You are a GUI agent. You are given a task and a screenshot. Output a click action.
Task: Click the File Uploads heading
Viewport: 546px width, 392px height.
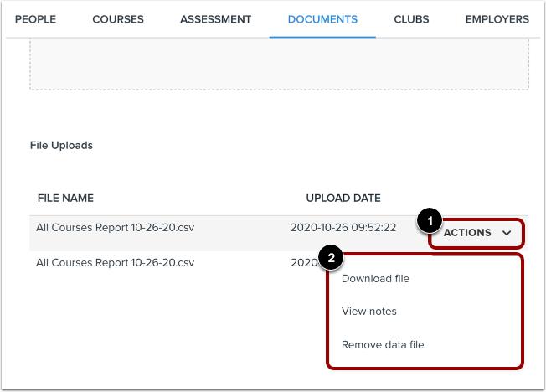coord(61,145)
